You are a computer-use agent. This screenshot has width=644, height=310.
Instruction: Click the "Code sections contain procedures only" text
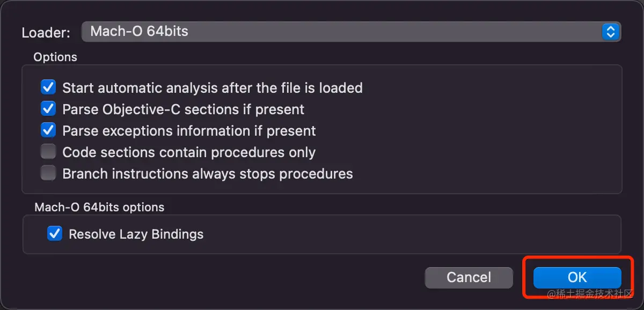189,152
